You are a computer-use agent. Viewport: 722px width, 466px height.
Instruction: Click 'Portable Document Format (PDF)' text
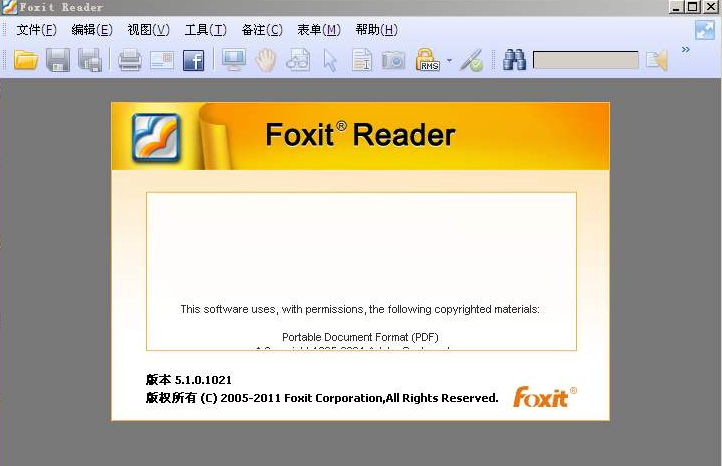pyautogui.click(x=361, y=337)
